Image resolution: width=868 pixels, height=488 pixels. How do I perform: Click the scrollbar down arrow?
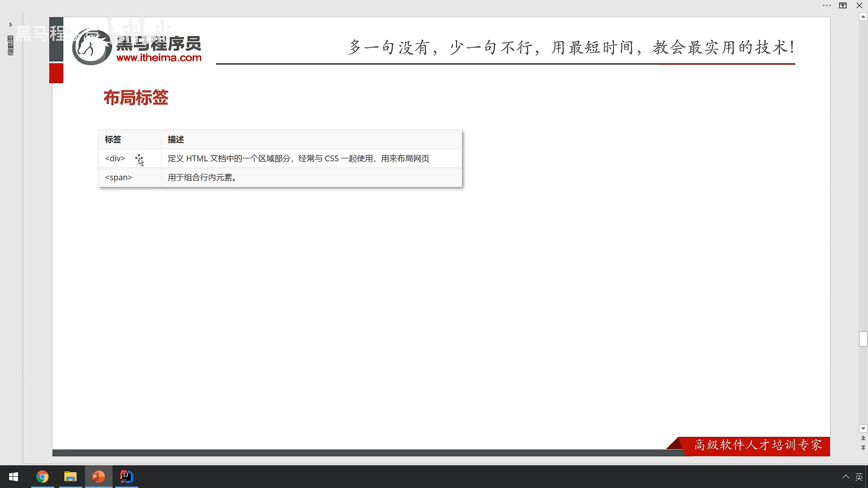tap(863, 428)
